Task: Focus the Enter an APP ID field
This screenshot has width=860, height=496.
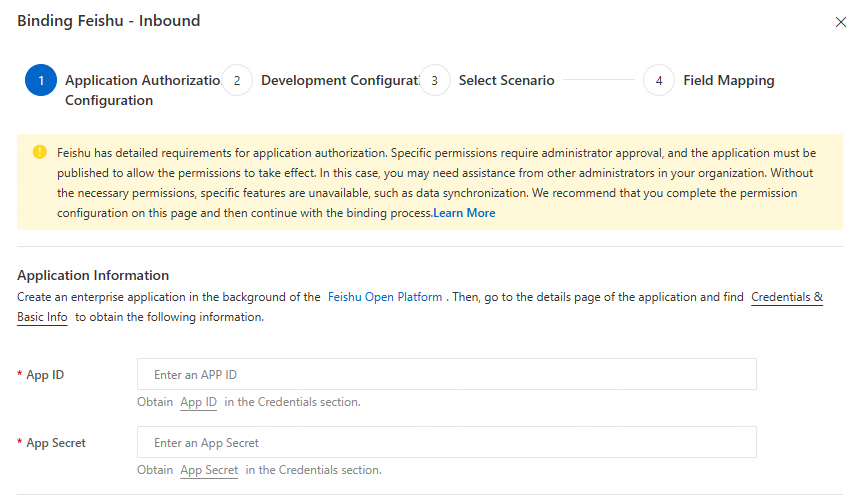Action: [446, 375]
